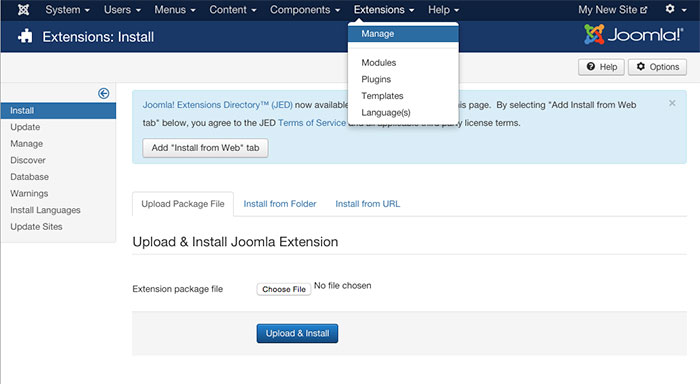
Task: Choose Modules in the Extensions dropdown
Action: [x=379, y=63]
